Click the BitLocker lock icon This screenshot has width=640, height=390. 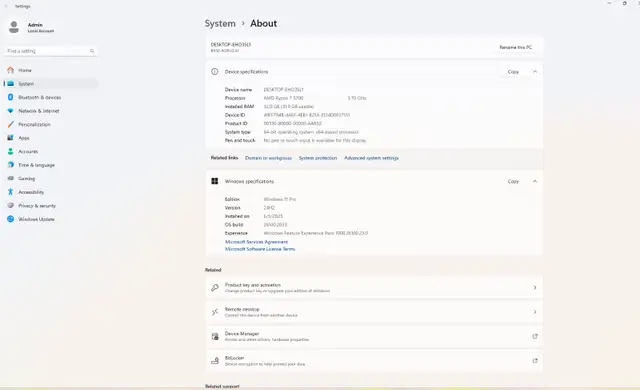point(215,361)
